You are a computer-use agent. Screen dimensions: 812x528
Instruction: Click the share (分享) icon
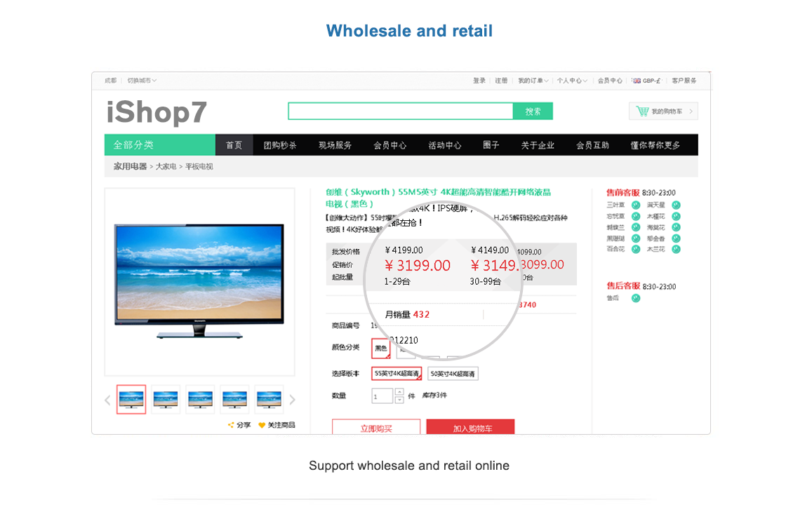coord(231,425)
